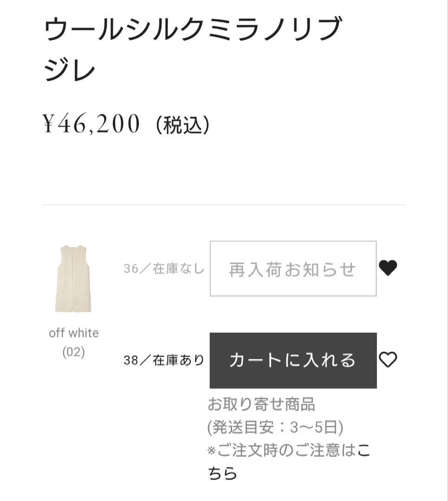
Task: Click the ジレ word in the title
Action: [70, 70]
